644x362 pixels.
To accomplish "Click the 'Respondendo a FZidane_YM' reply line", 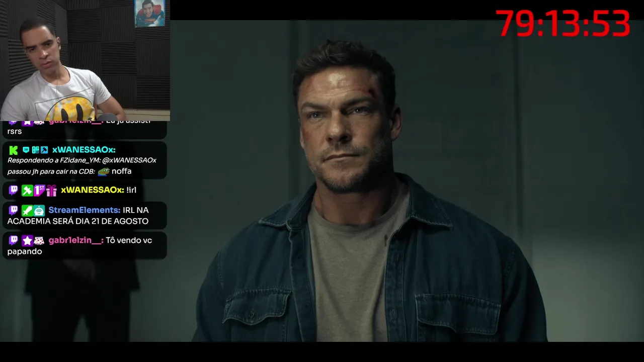I will [82, 160].
